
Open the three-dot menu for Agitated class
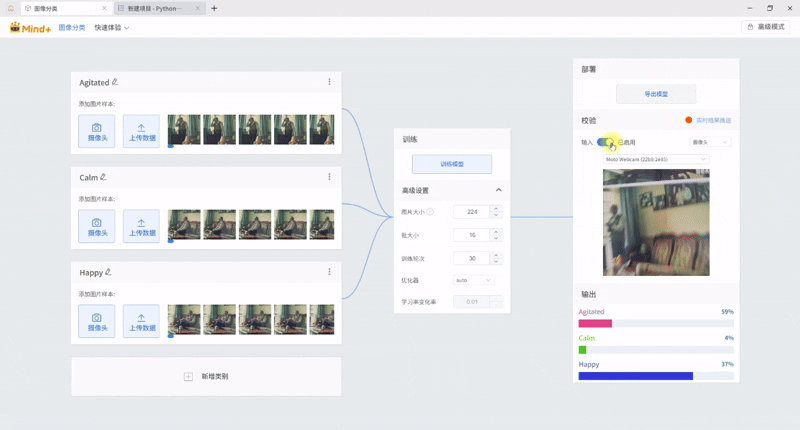(329, 82)
